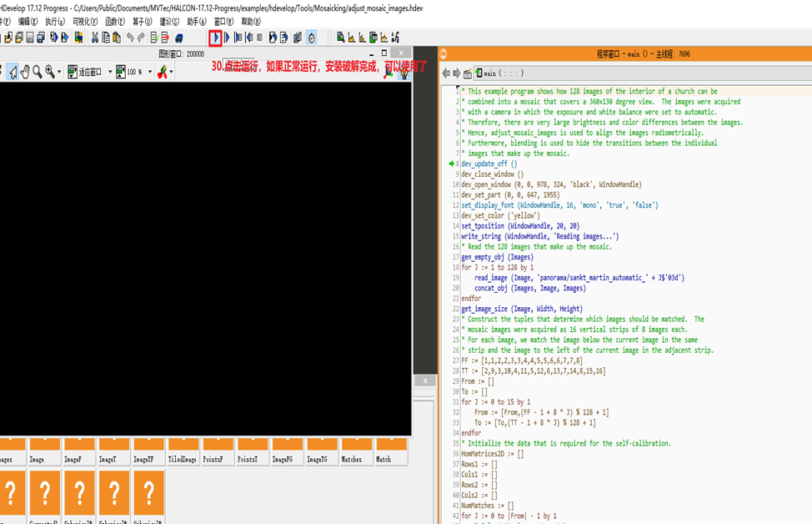Select the PointsF variable thumbnail
812x524 pixels.
[x=218, y=451]
